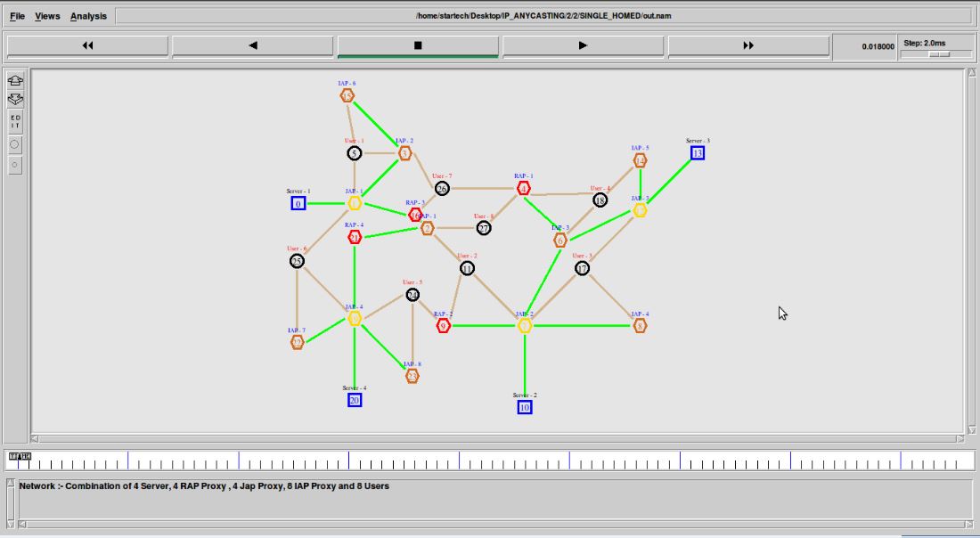Click the rewind button

87,45
